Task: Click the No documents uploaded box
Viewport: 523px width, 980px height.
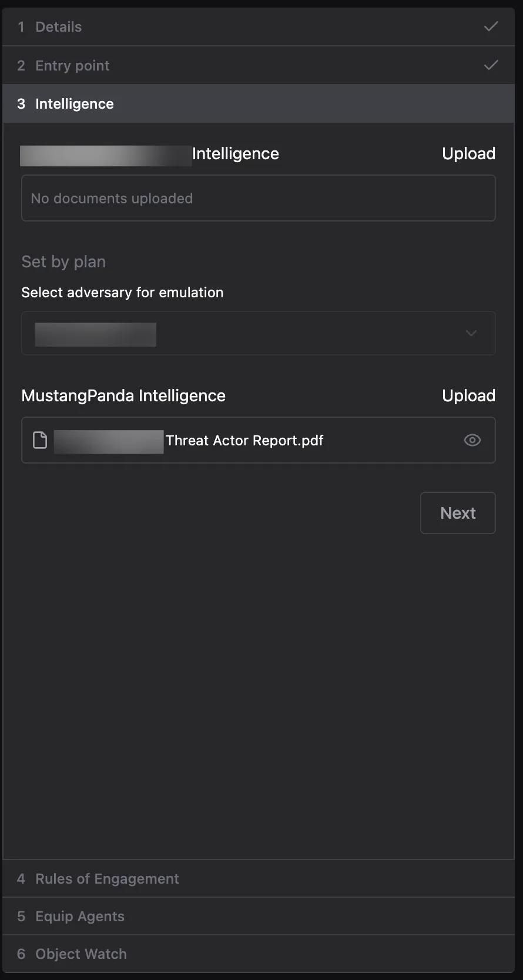Action: (x=259, y=198)
